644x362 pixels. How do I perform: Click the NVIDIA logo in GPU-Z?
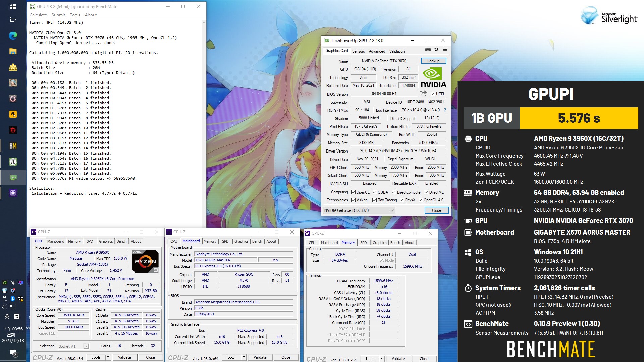click(x=433, y=77)
